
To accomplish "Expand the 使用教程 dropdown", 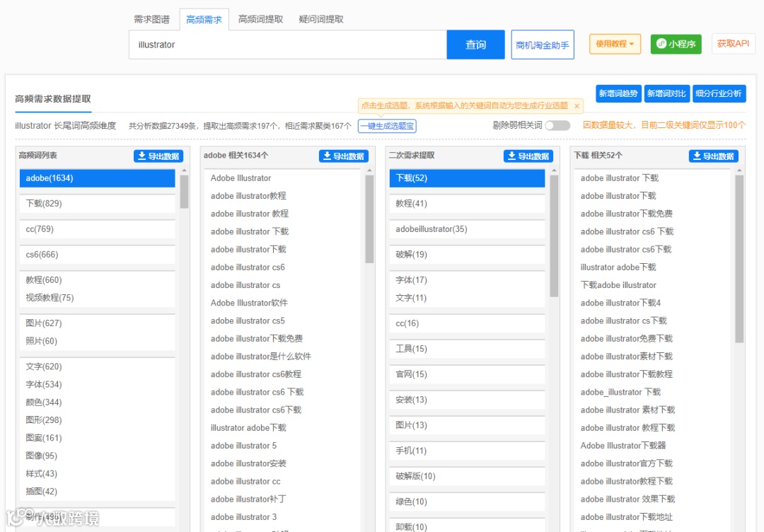I will pos(615,44).
